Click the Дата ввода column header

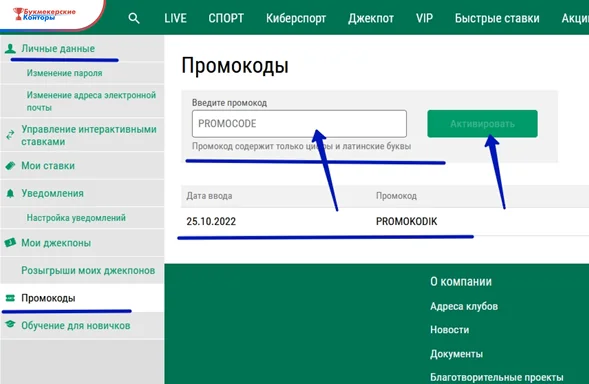coord(209,196)
